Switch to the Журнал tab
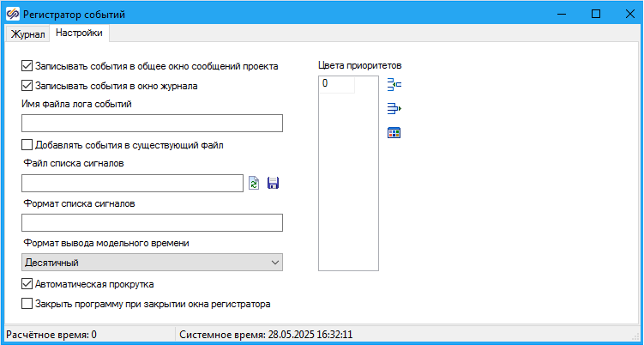 [27, 34]
